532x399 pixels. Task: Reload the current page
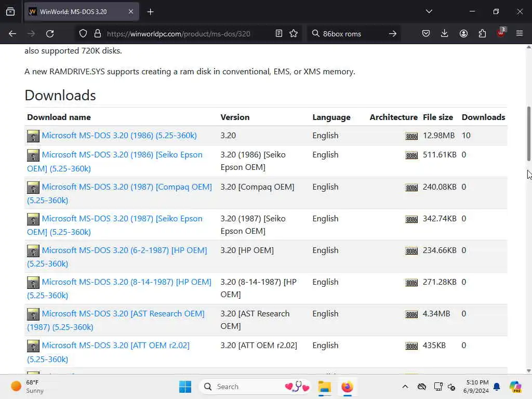(x=50, y=34)
